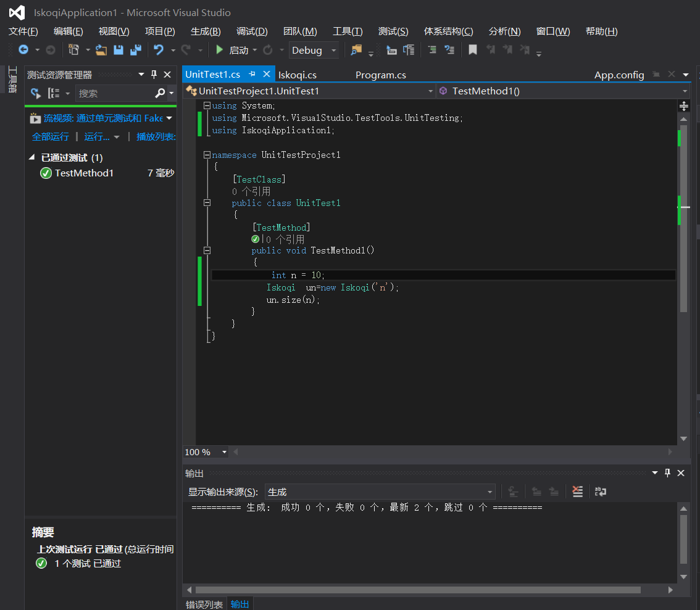Collapse the using directives outlining box
Viewport: 700px width, 610px height.
207,105
